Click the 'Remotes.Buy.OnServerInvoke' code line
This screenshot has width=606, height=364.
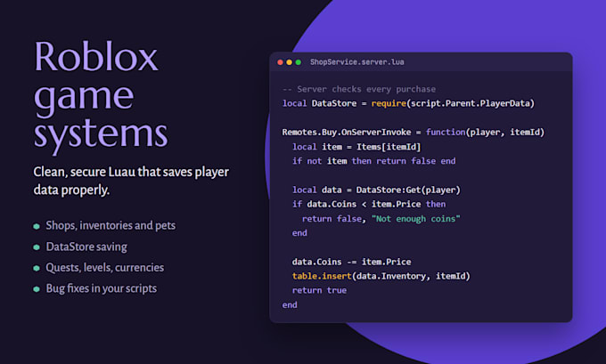pyautogui.click(x=414, y=133)
